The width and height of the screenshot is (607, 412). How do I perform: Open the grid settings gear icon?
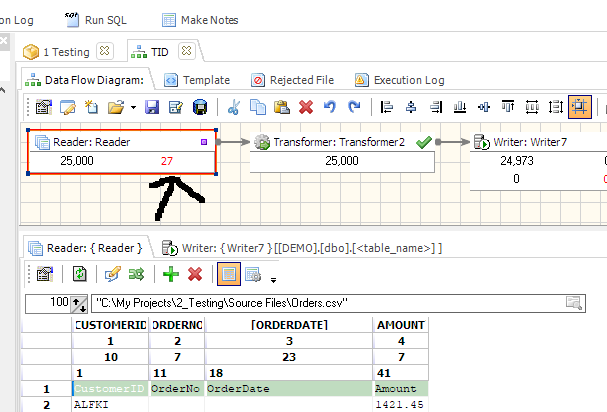(253, 274)
